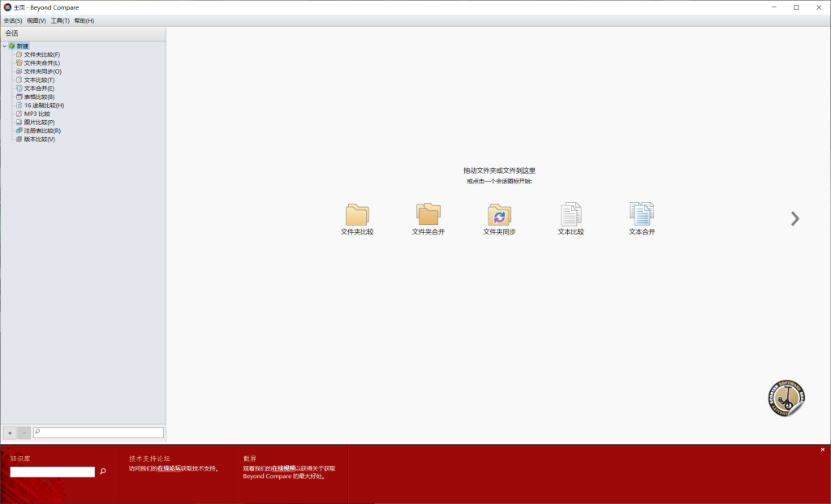The height and width of the screenshot is (504, 831).
Task: Click the knowledge base search magnifier icon
Action: [x=103, y=472]
